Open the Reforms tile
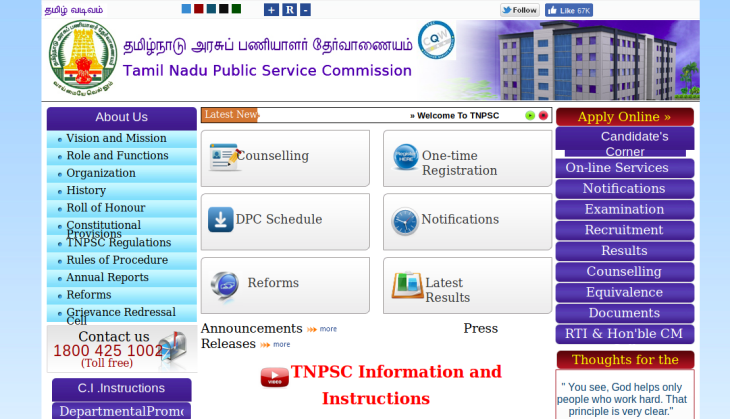 pos(285,285)
